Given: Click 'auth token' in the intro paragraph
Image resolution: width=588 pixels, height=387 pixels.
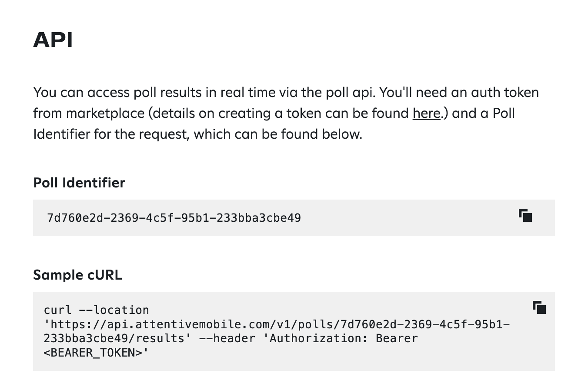Looking at the screenshot, I should [x=505, y=93].
